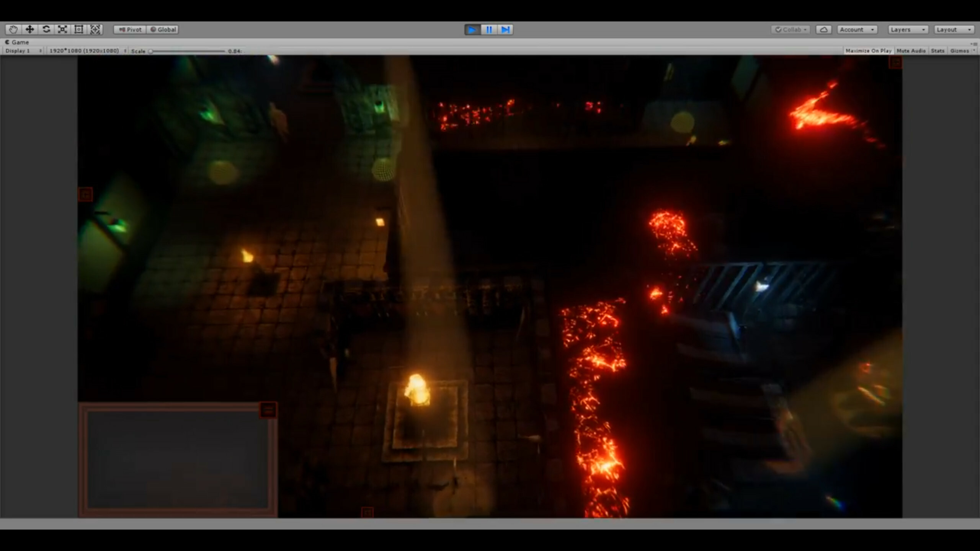Select the Move tool

[30, 29]
